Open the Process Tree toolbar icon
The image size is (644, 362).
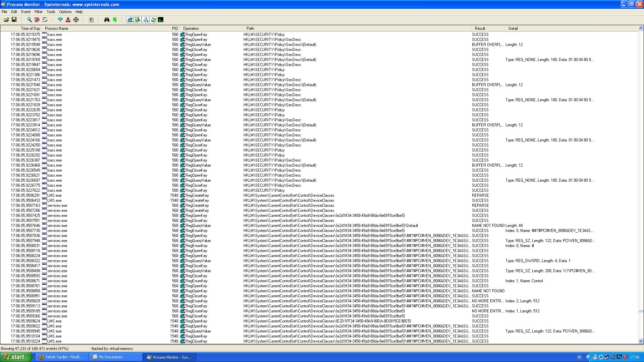[x=91, y=20]
